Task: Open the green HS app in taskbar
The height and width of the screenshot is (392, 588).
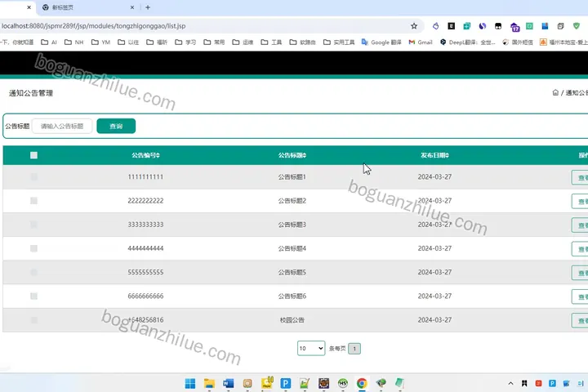Action: 343,383
